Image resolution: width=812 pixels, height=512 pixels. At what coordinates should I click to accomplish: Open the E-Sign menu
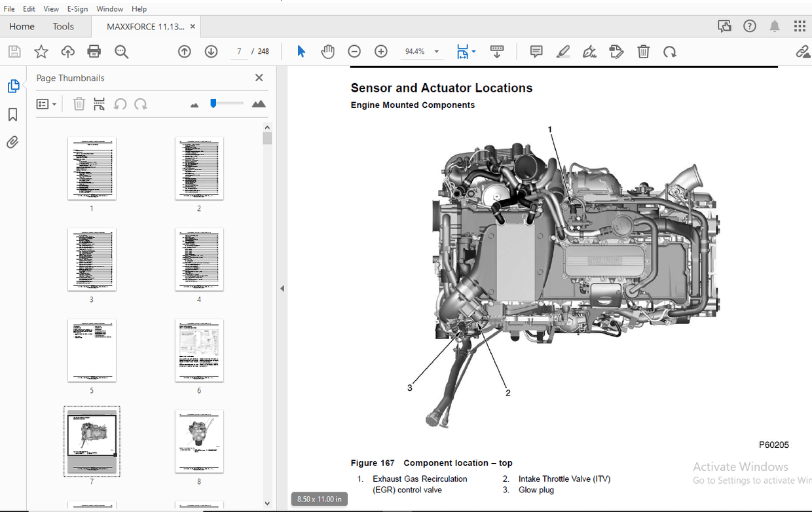coord(77,9)
